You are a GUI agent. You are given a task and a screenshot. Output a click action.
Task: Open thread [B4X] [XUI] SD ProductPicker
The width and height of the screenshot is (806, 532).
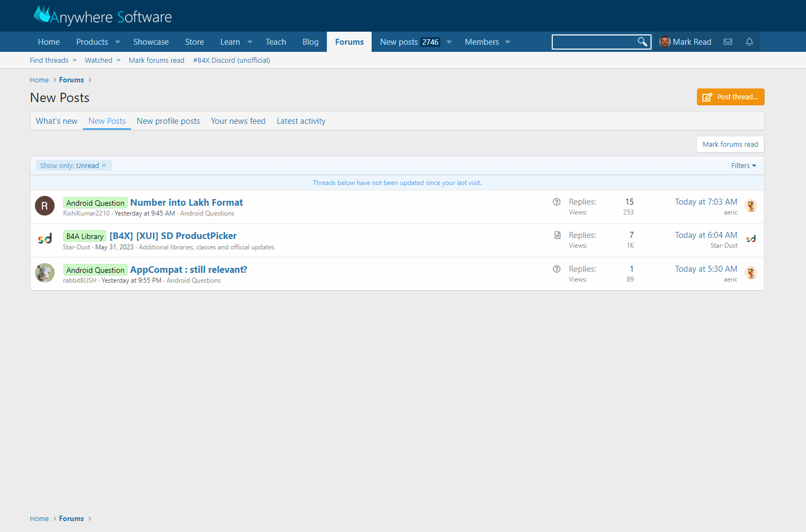[173, 236]
